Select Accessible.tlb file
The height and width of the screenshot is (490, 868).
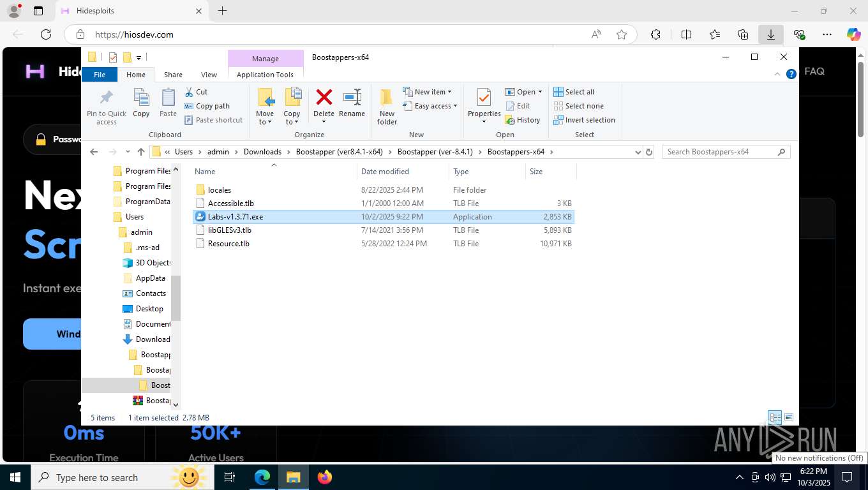click(383, 204)
